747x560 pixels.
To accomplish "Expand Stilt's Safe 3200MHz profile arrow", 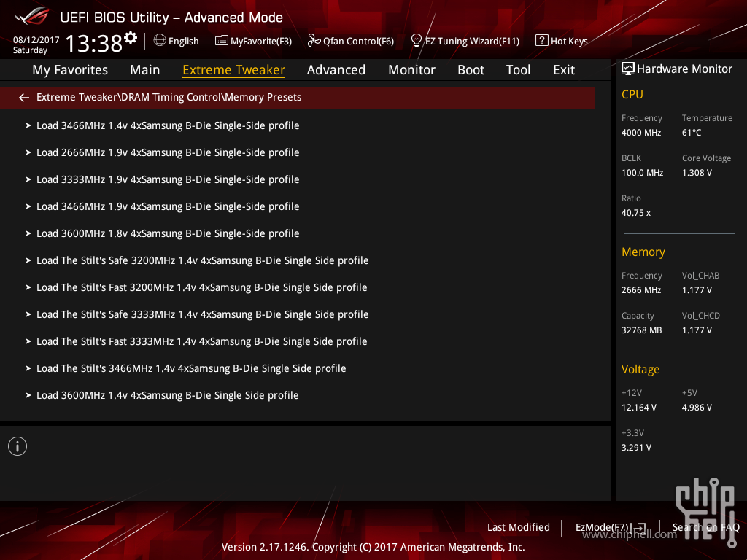I will point(28,260).
